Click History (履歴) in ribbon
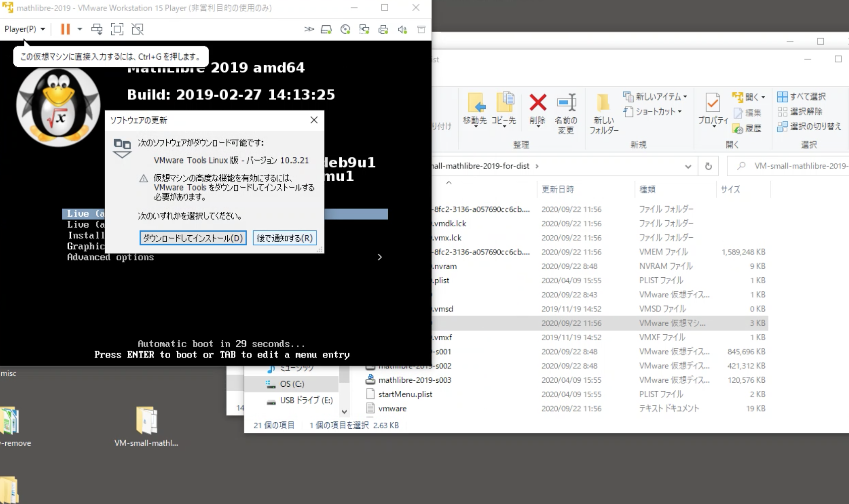 point(747,129)
